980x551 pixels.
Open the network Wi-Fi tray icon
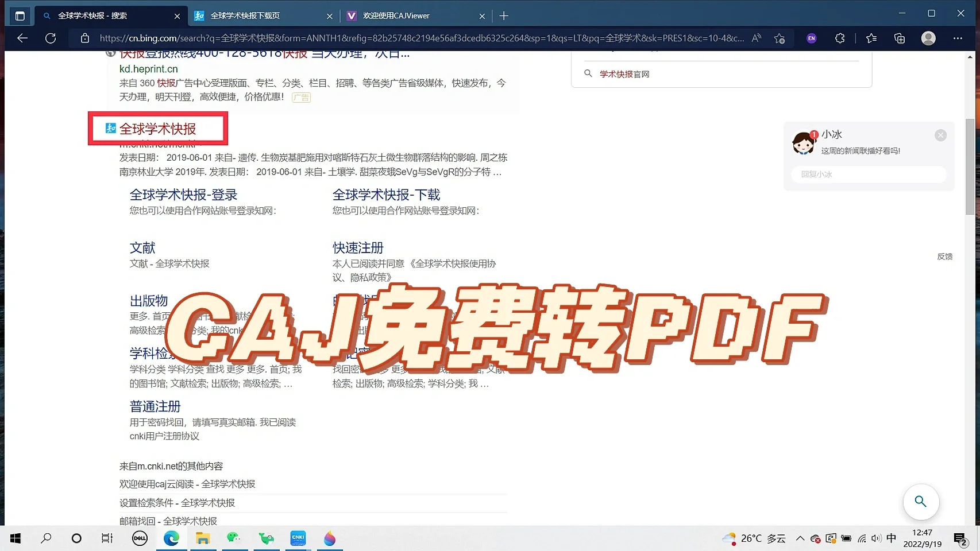point(862,538)
